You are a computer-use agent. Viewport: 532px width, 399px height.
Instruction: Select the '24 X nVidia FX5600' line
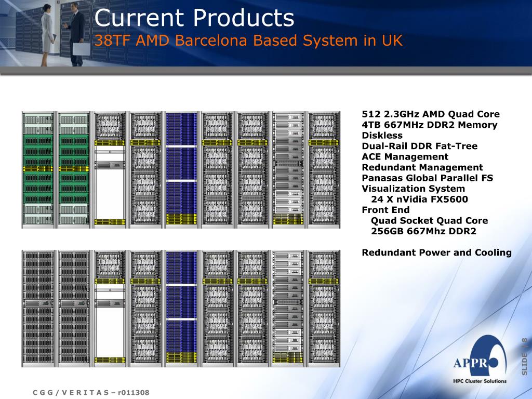[419, 199]
